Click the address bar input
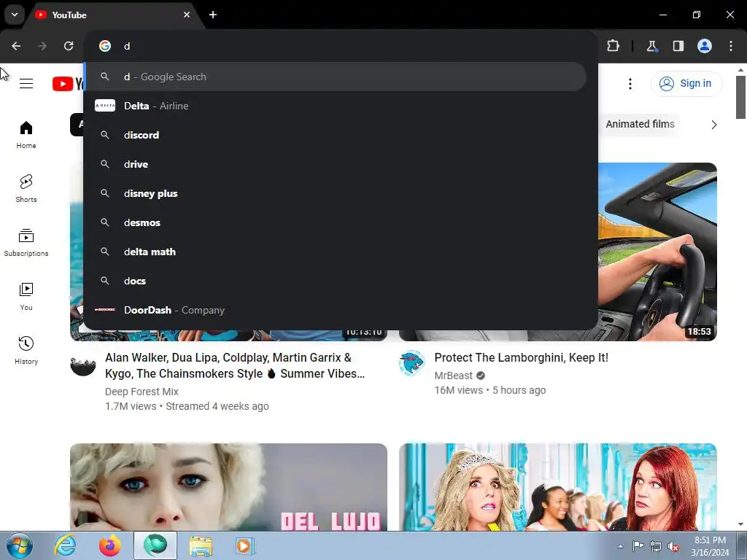This screenshot has width=747, height=560. coord(341,46)
